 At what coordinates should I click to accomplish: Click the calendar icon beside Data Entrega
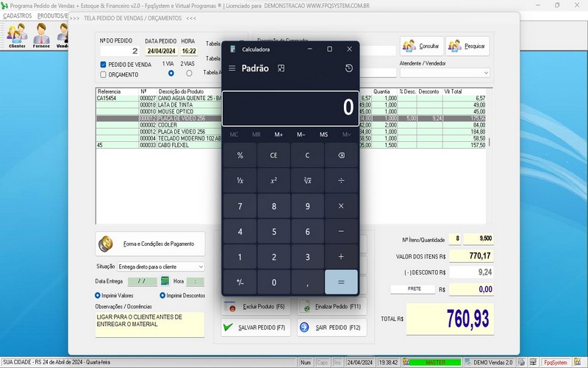[x=165, y=281]
